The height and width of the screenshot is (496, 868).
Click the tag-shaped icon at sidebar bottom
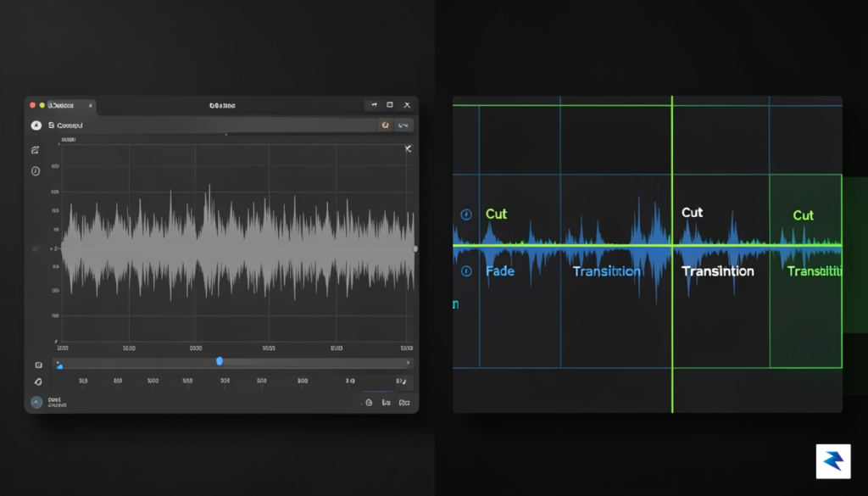(x=38, y=382)
